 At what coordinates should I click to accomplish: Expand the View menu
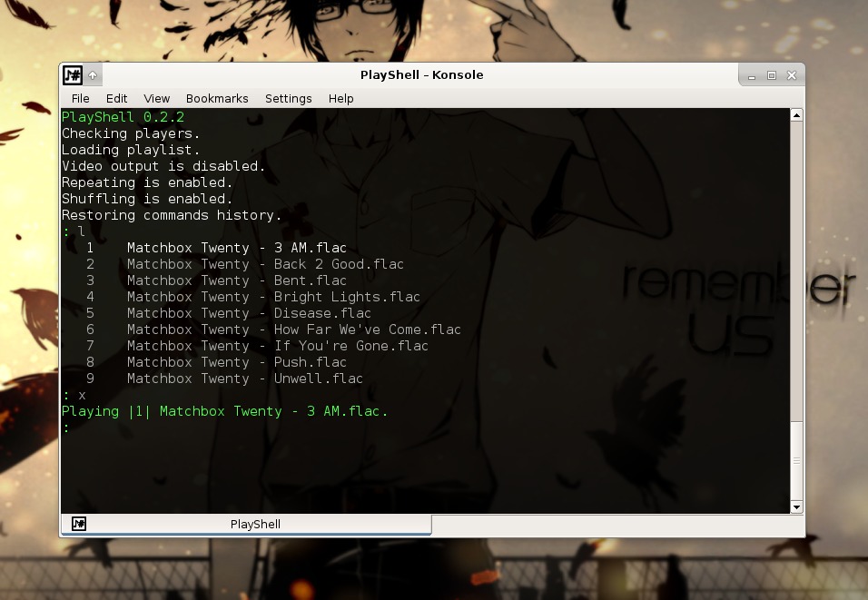coord(156,98)
